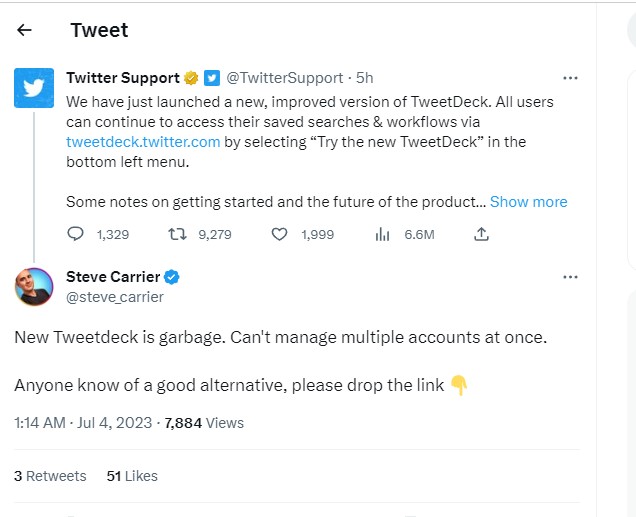636x517 pixels.
Task: Click the gold verified badge next to Twitter Support
Action: click(191, 78)
